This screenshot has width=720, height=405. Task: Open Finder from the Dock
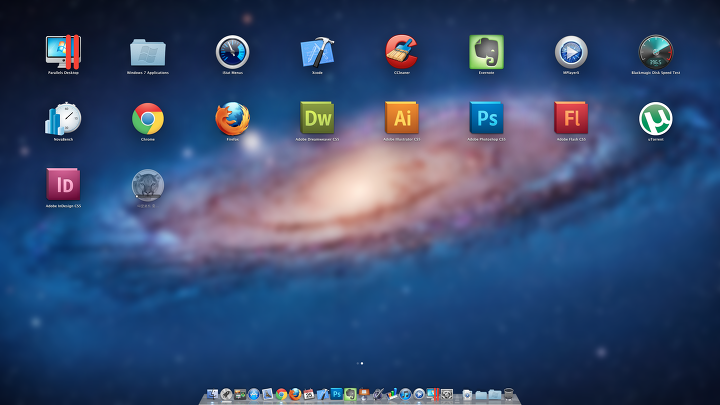point(212,394)
